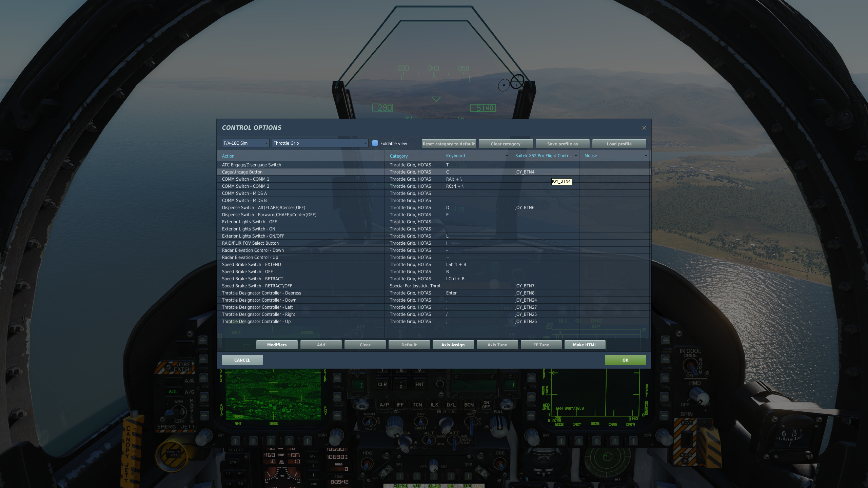Select Speed Brake Switch - OFF row

pyautogui.click(x=433, y=271)
